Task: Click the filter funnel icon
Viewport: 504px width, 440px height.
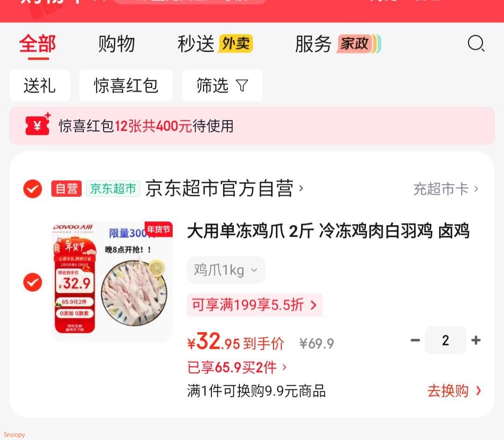Action: [242, 85]
